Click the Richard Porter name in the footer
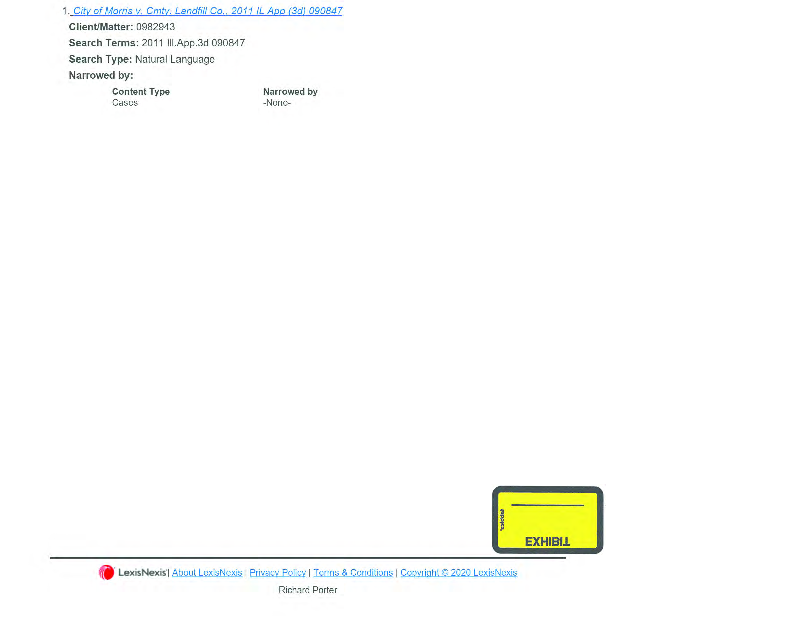This screenshot has width=800, height=618. click(307, 590)
